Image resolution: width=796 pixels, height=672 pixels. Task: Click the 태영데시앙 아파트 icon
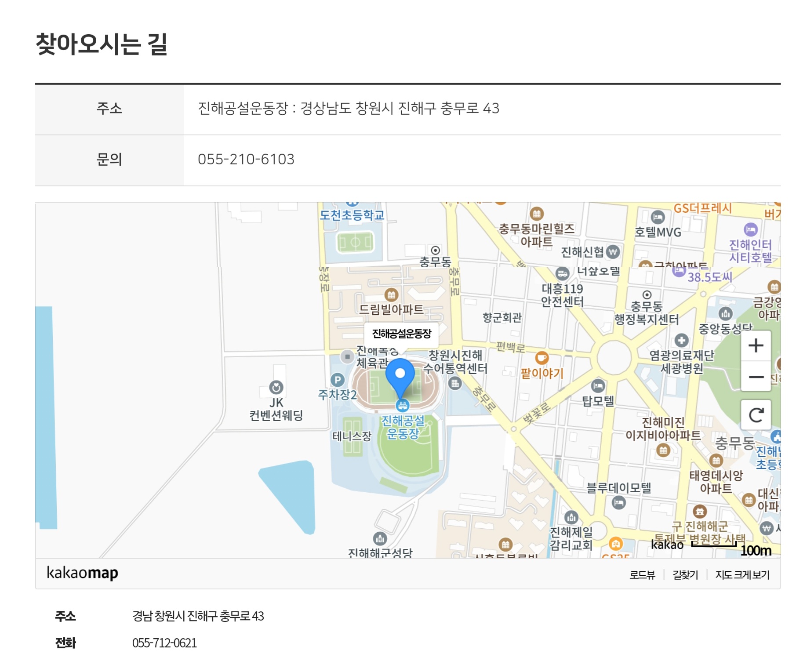716,461
